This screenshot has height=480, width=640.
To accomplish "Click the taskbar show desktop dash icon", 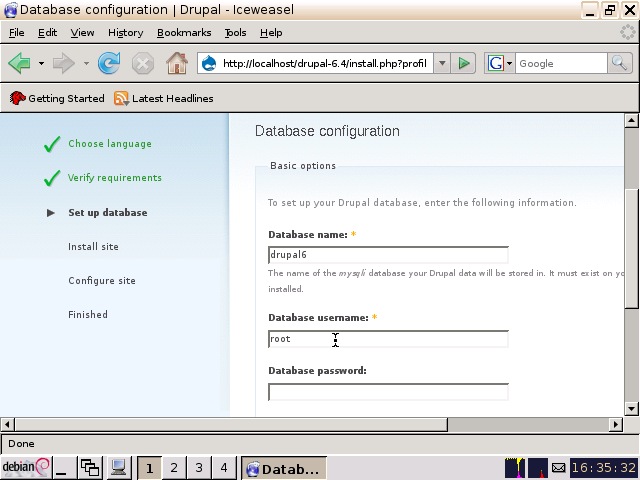I will pyautogui.click(x=62, y=467).
